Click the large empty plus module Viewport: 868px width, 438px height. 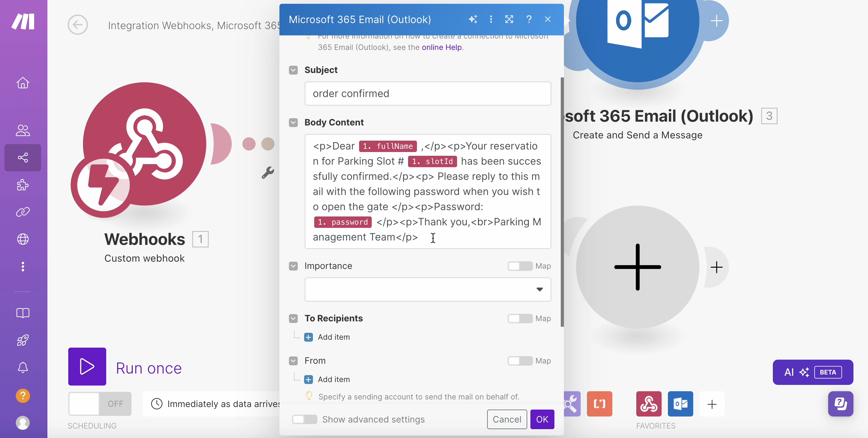pos(638,267)
